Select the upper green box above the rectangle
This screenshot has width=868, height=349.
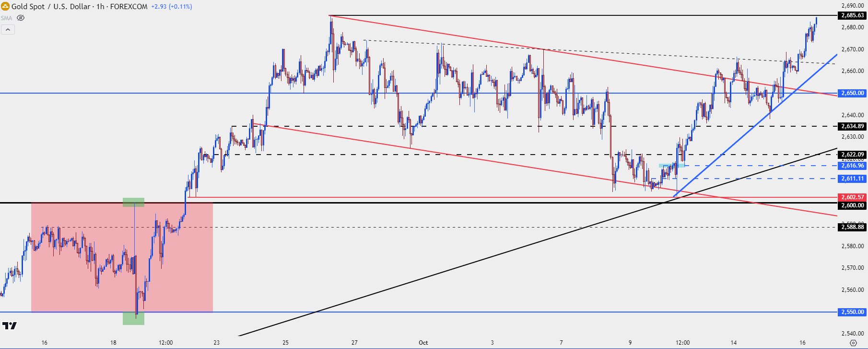[x=133, y=203]
